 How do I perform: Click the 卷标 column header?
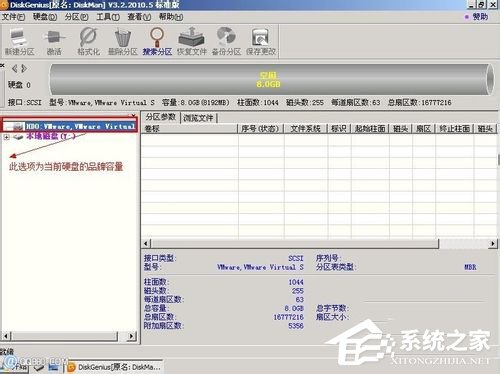pyautogui.click(x=189, y=129)
